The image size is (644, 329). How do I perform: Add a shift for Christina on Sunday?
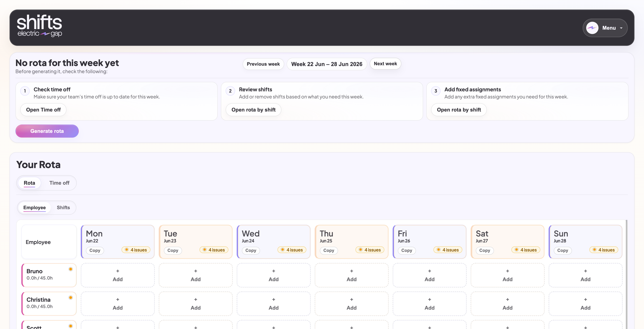point(586,304)
